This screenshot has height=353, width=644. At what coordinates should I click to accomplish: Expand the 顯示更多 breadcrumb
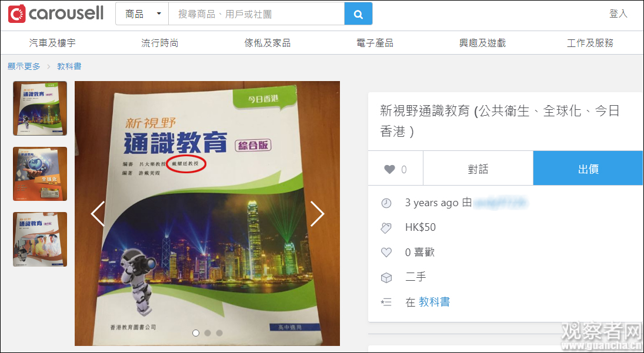(x=24, y=66)
